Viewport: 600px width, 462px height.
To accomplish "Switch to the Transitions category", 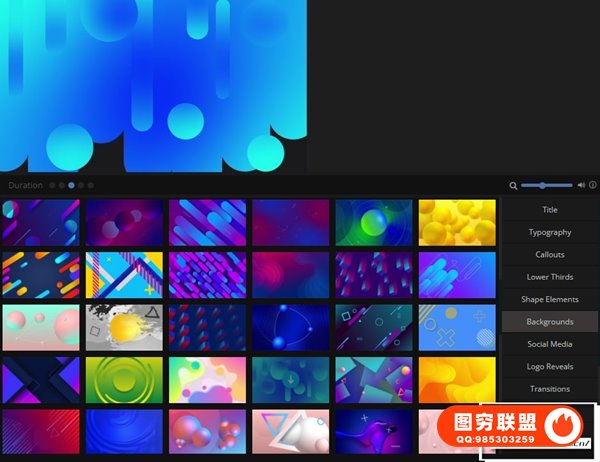I will click(550, 389).
